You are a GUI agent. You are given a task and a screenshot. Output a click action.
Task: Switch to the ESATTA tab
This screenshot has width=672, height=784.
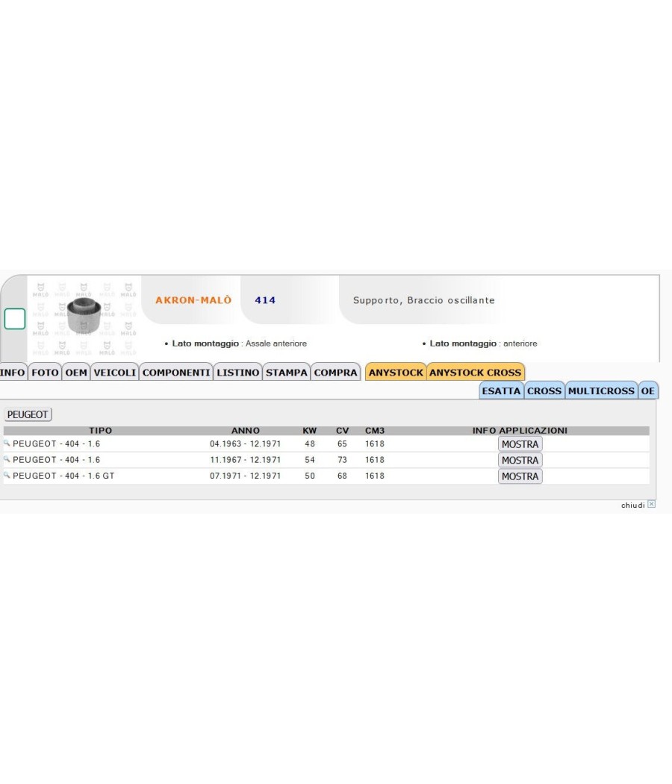tap(502, 391)
